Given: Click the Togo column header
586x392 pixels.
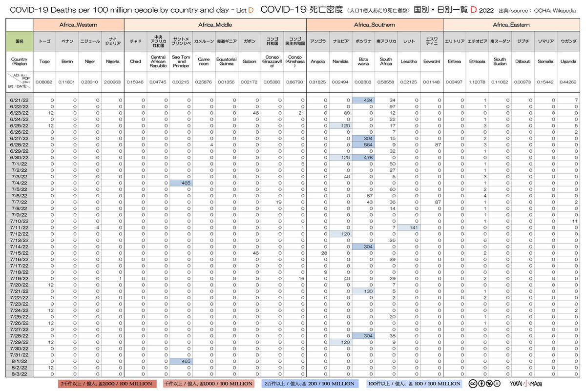Looking at the screenshot, I should click(x=44, y=61).
